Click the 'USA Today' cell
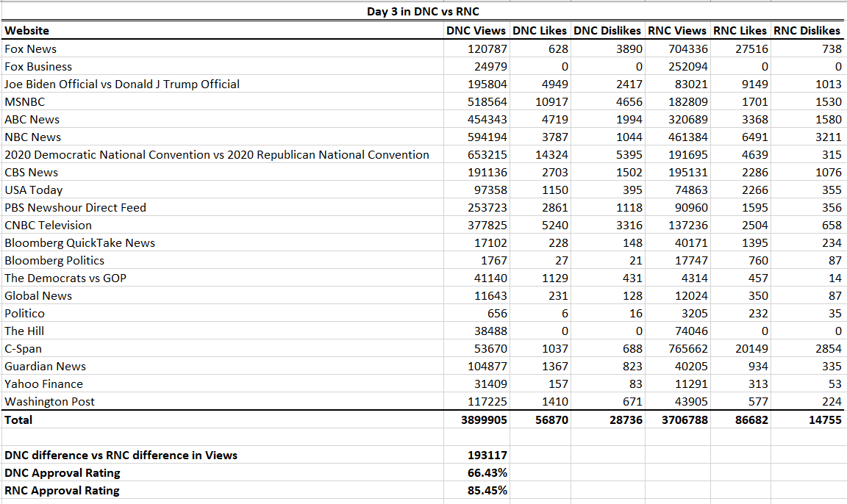The width and height of the screenshot is (847, 504). 223,190
